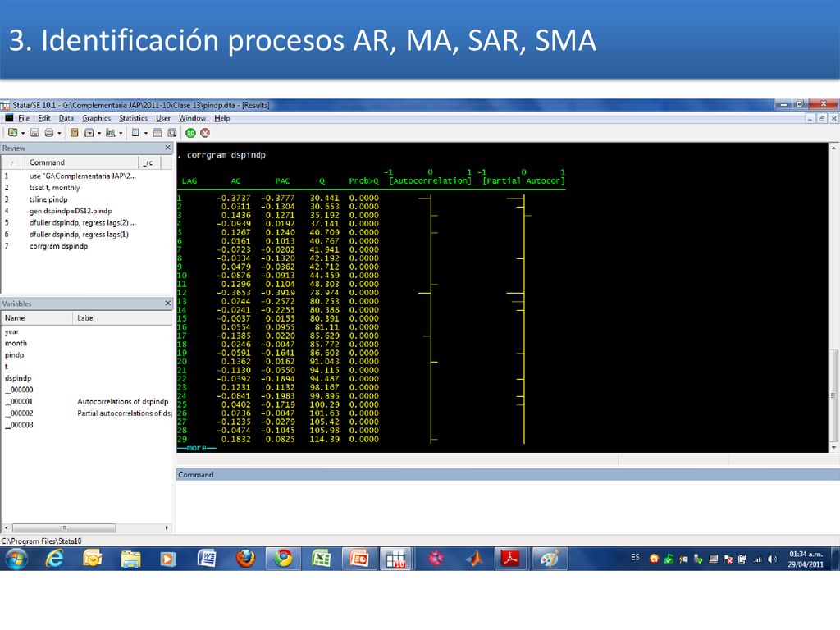Open the Help menu

[221, 118]
